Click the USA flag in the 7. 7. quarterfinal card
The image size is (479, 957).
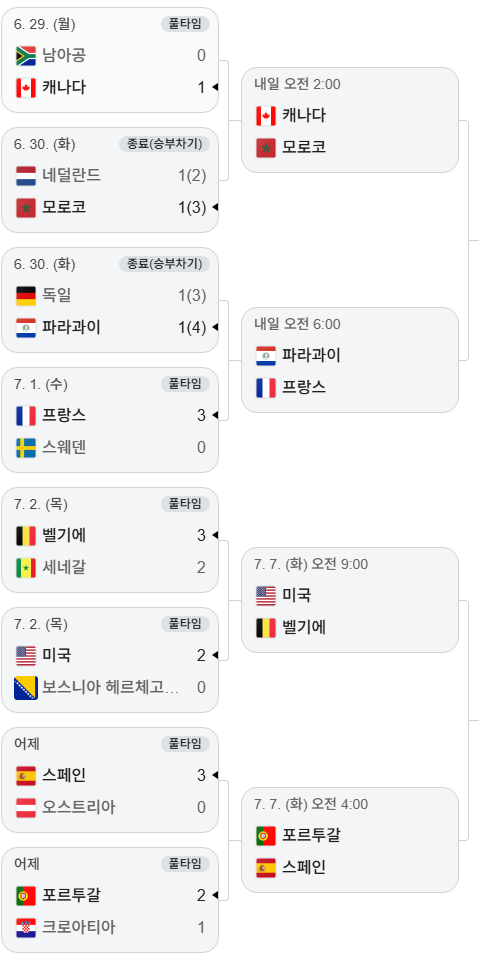click(266, 595)
